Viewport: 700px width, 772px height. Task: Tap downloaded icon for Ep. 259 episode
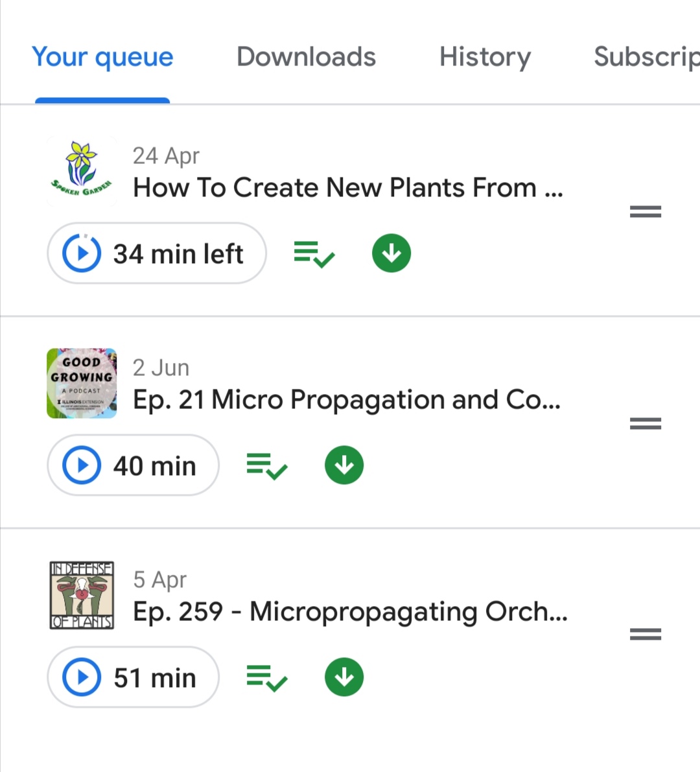[x=344, y=677]
